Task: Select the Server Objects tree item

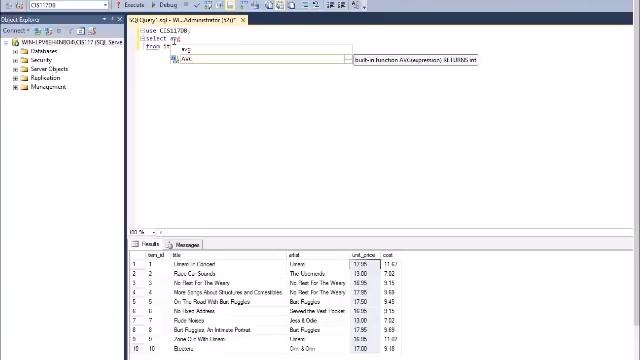Action: [x=49, y=69]
